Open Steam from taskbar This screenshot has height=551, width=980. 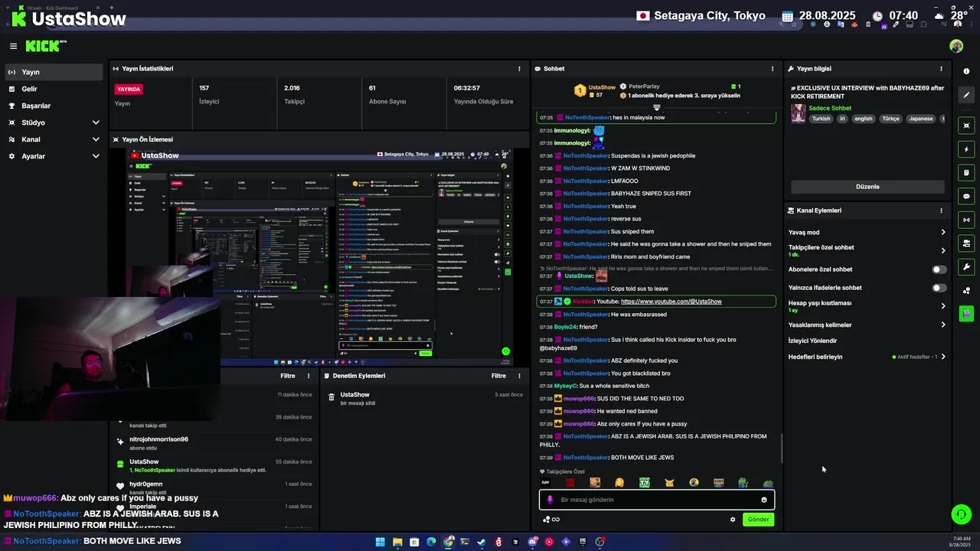[x=482, y=542]
